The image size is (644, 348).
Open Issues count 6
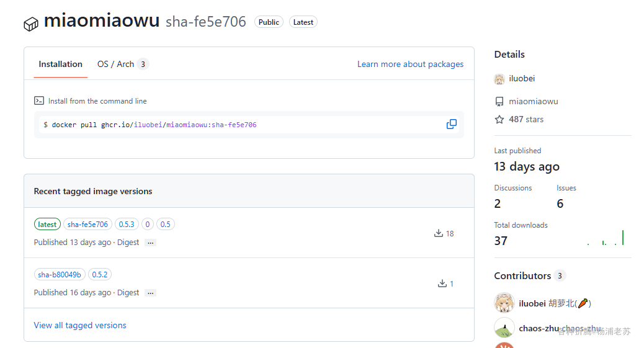click(x=560, y=203)
